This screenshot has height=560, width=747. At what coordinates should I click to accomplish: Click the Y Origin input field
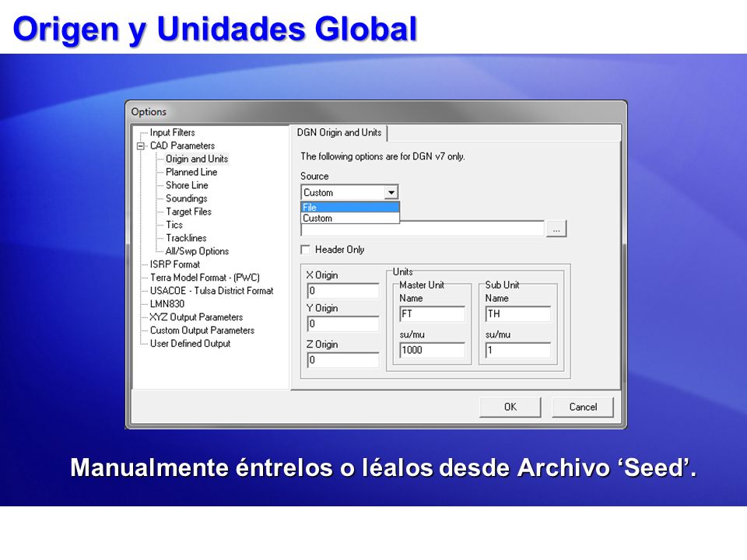pos(343,324)
